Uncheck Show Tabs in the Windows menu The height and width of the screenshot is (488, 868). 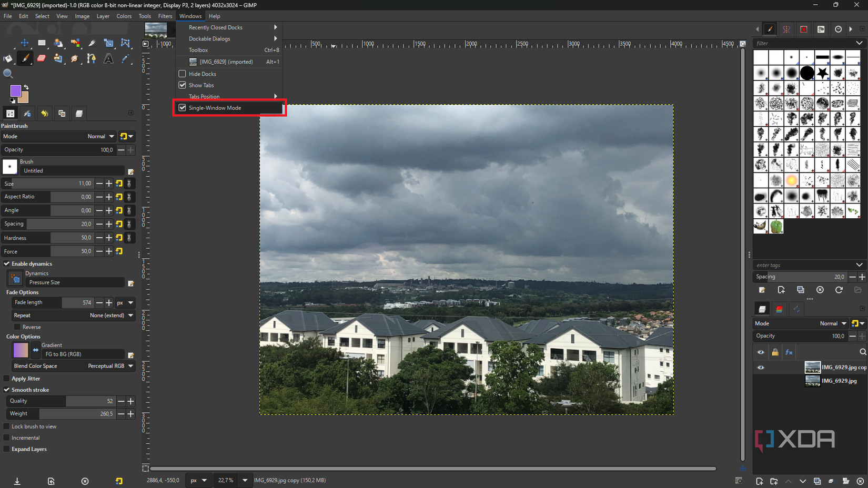point(201,85)
